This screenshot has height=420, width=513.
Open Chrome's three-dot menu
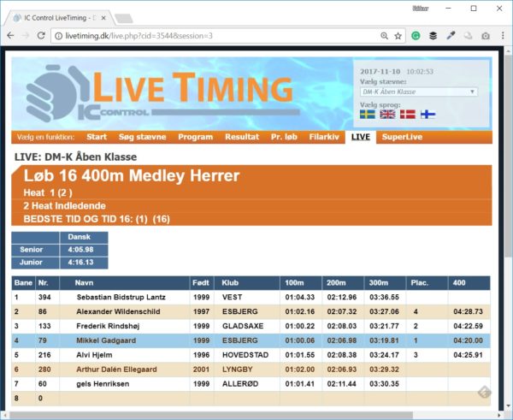pos(502,36)
